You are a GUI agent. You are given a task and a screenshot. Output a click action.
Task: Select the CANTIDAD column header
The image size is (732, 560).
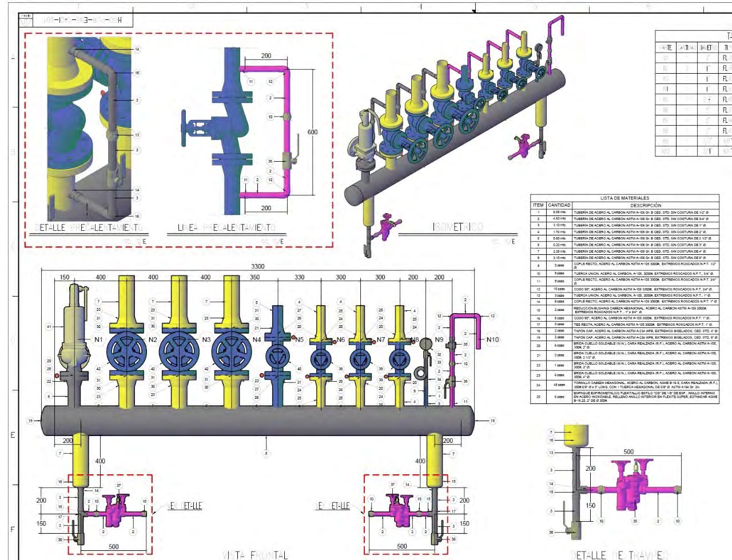click(x=559, y=205)
